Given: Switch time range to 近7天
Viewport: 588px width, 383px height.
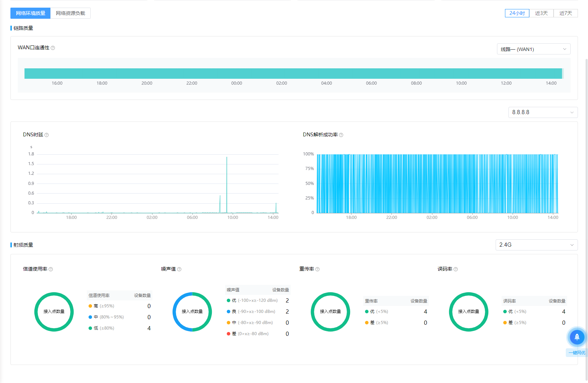Looking at the screenshot, I should click(x=565, y=13).
